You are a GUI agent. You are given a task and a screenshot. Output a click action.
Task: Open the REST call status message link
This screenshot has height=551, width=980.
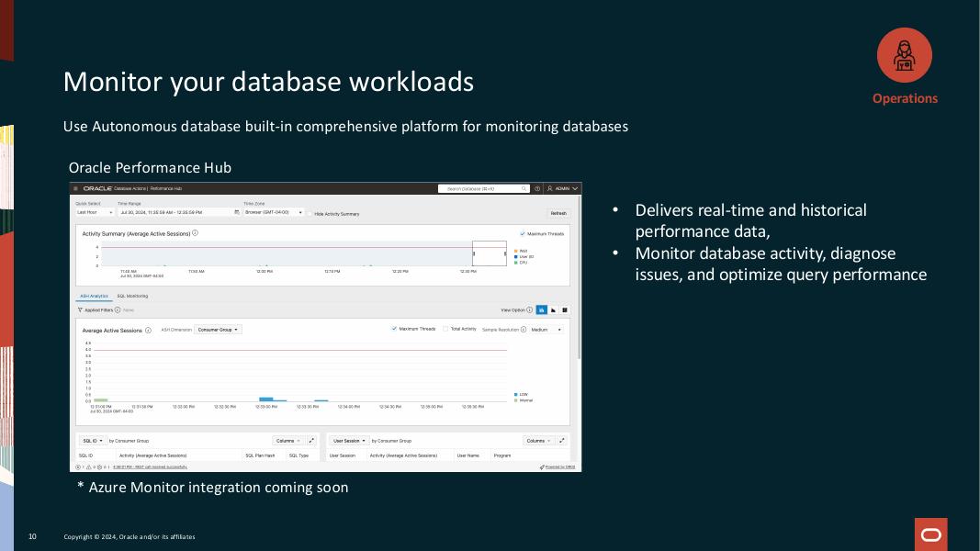150,467
